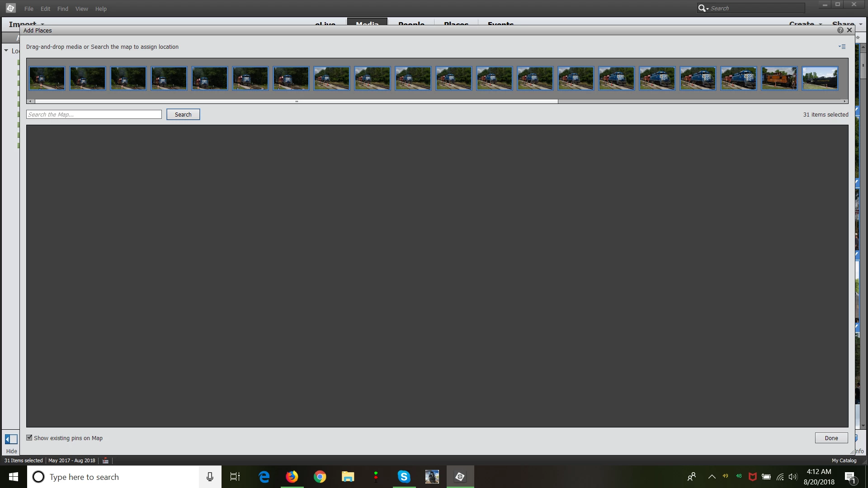Expand the Share dropdown arrow

861,24
